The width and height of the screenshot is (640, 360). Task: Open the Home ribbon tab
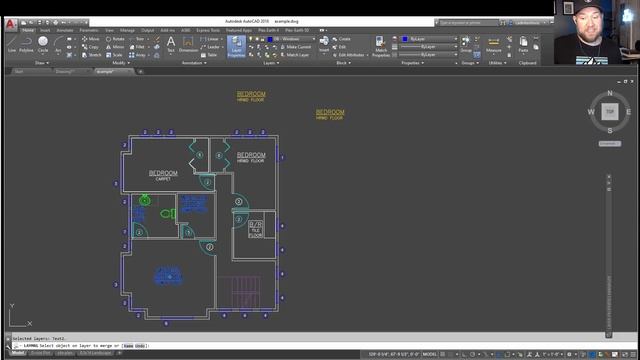pos(28,30)
